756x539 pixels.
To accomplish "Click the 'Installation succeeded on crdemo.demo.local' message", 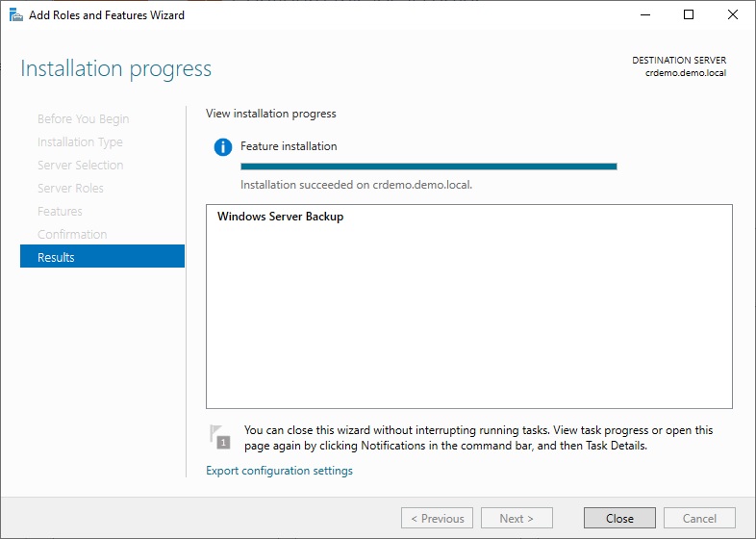I will click(x=356, y=185).
